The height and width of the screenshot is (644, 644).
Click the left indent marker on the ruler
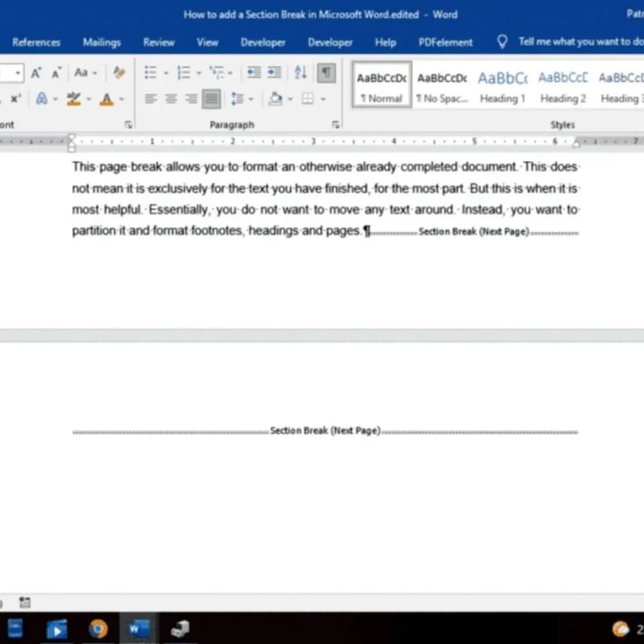click(72, 143)
